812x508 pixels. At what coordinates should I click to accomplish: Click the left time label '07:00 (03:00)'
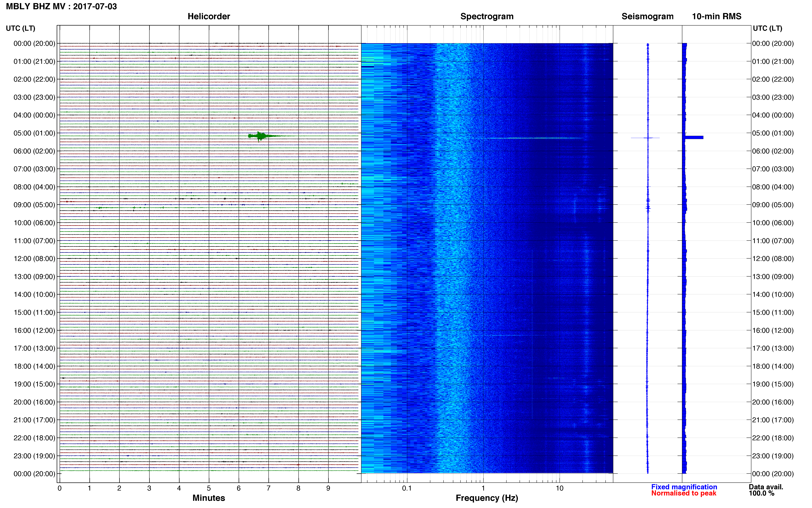coord(34,169)
